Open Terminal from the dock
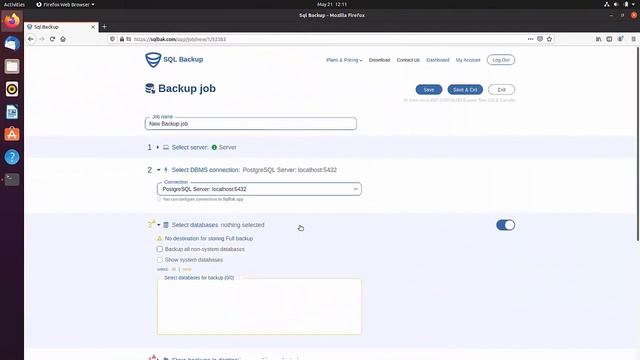640x360 pixels. pos(12,180)
